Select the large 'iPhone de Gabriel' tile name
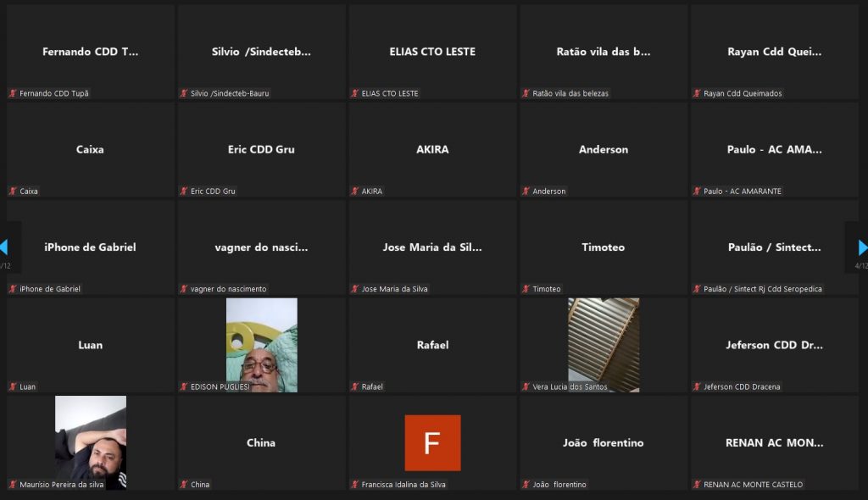Viewport: 868px width, 500px height. point(90,247)
